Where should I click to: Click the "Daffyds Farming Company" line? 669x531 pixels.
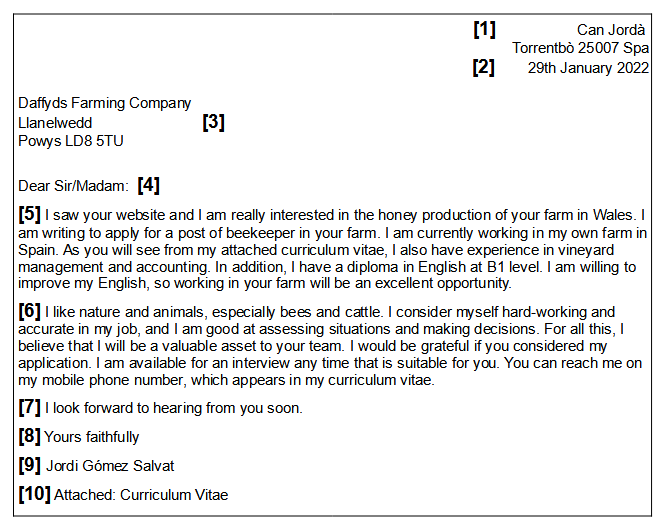pos(104,103)
